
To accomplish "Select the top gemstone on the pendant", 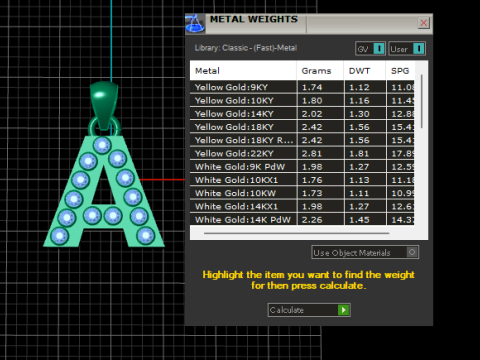I will pos(102,145).
